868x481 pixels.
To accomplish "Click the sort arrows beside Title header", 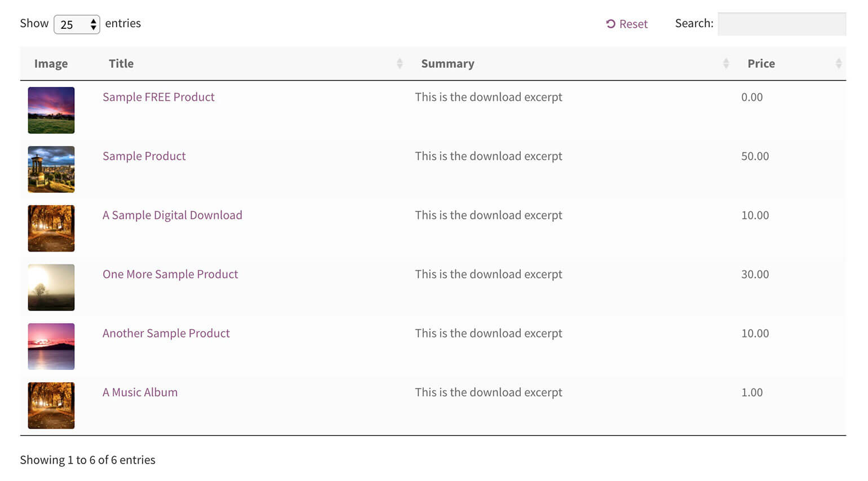I will 400,63.
